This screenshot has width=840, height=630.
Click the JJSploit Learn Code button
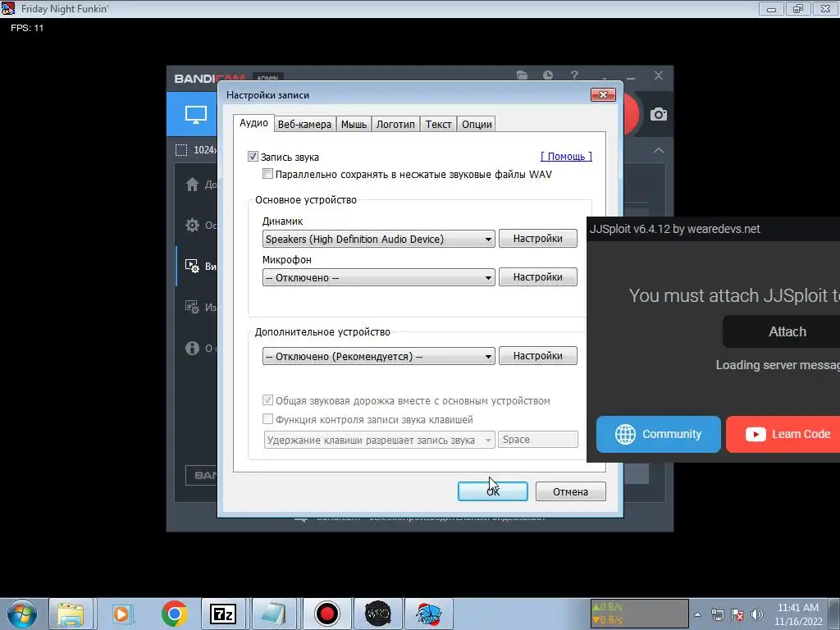click(x=783, y=434)
